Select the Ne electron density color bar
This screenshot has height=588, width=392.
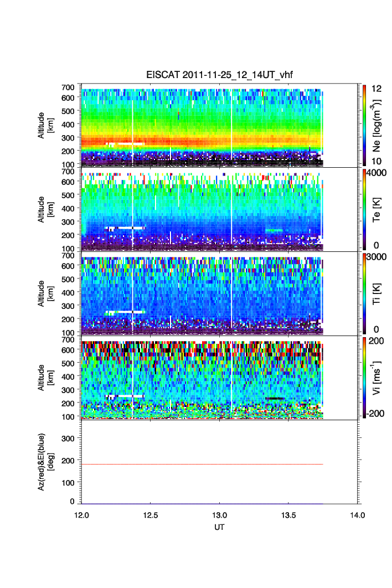pyautogui.click(x=364, y=125)
